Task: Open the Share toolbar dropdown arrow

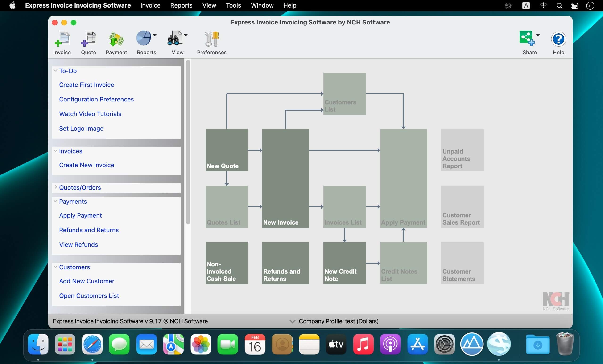Action: (538, 35)
